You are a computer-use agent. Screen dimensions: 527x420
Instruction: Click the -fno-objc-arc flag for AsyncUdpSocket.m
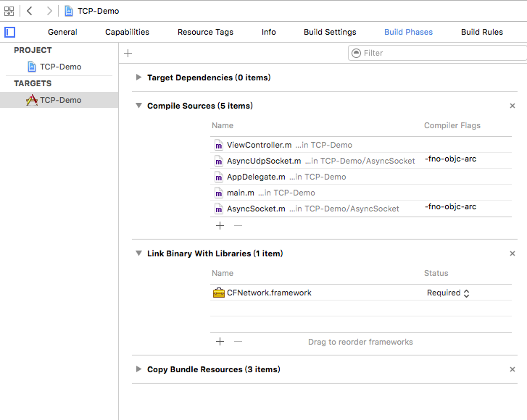[x=450, y=159]
